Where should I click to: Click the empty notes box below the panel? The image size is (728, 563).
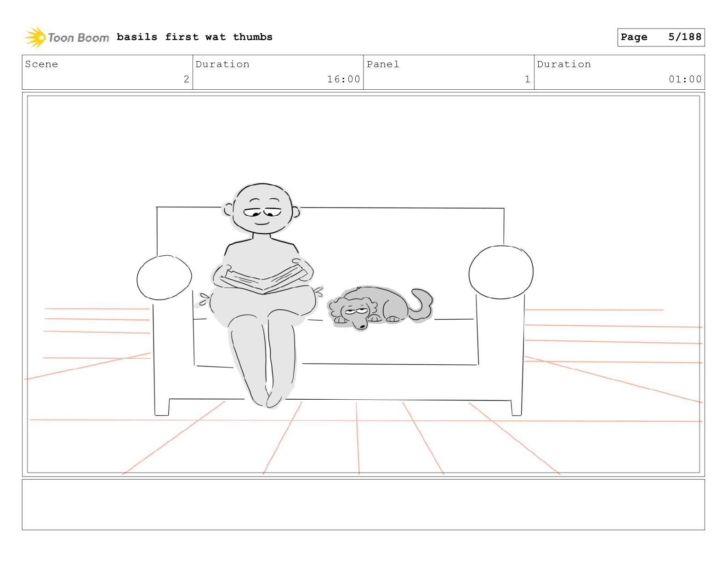363,505
